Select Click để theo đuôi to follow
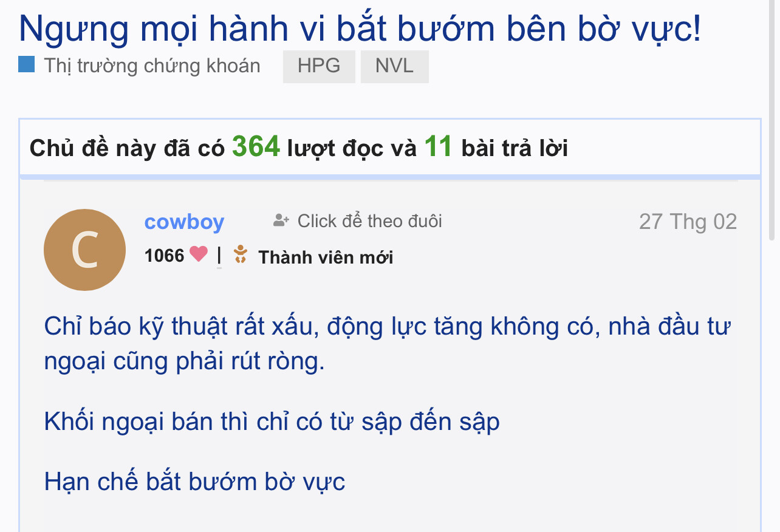This screenshot has width=780, height=532. tap(370, 221)
